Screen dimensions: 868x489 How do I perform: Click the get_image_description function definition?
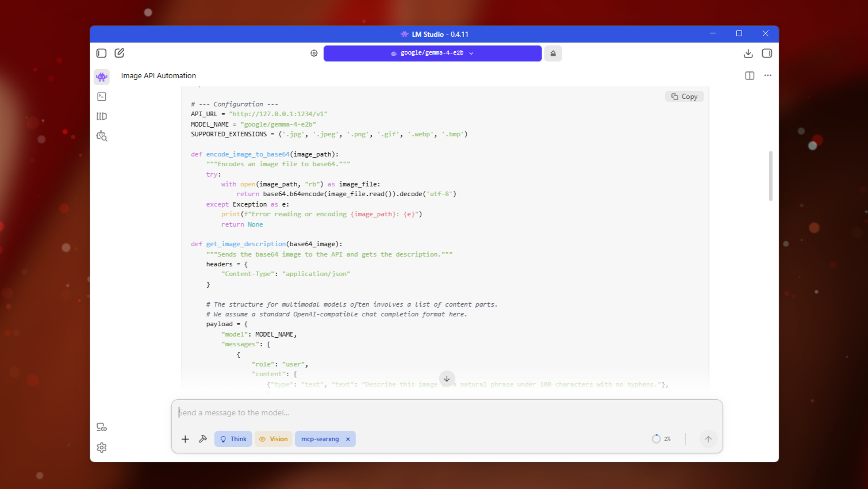pos(267,244)
